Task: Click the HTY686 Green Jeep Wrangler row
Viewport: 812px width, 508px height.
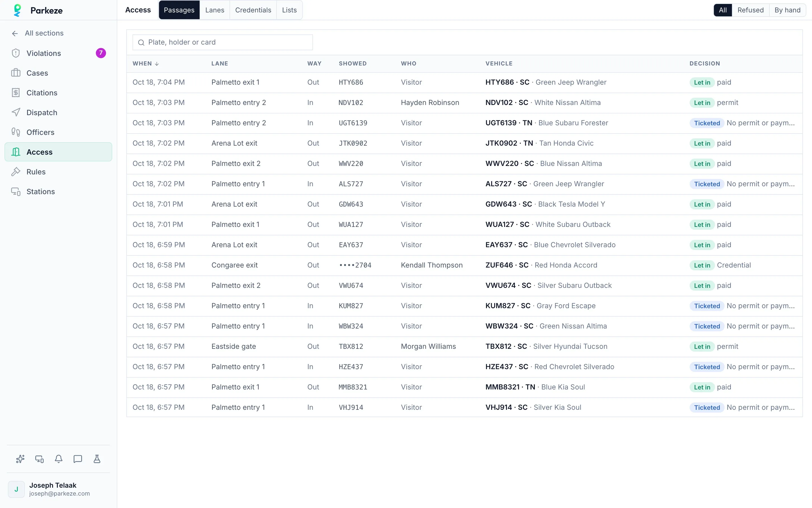Action: click(x=464, y=82)
